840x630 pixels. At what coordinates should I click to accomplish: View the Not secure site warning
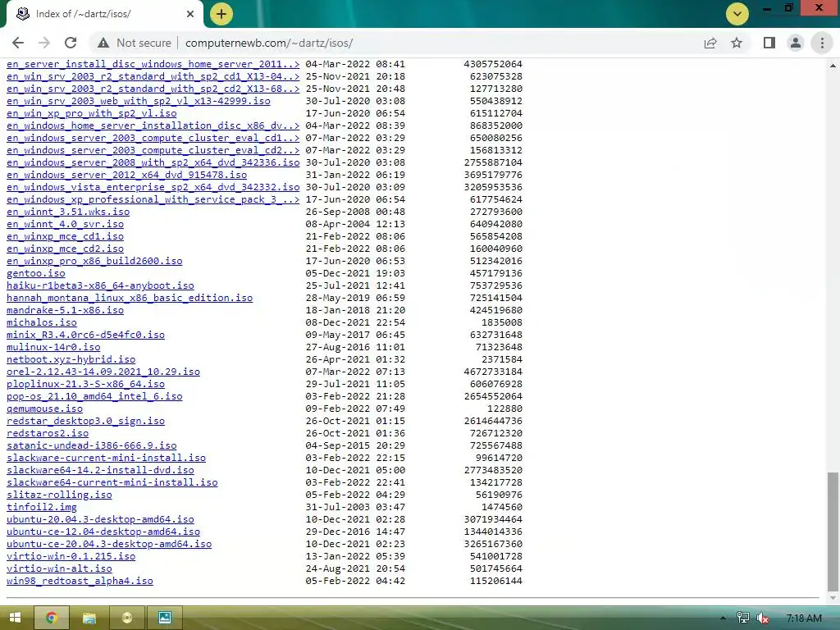click(x=135, y=43)
